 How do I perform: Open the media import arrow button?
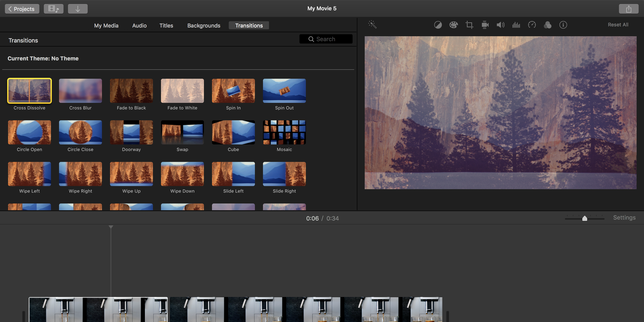[78, 8]
